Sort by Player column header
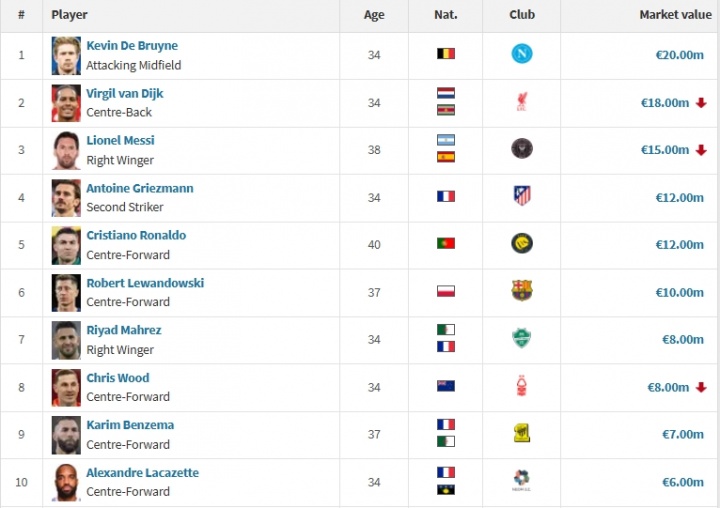Screen dimensions: 720x508 click(70, 15)
